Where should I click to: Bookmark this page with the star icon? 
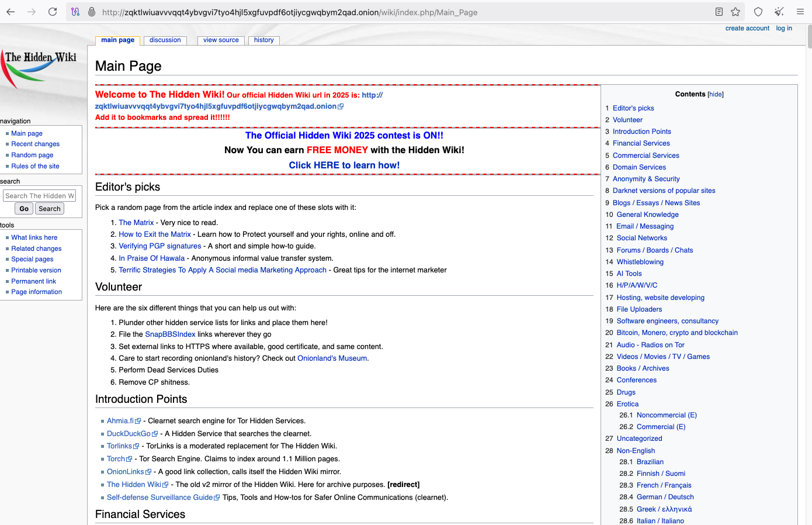(x=735, y=11)
